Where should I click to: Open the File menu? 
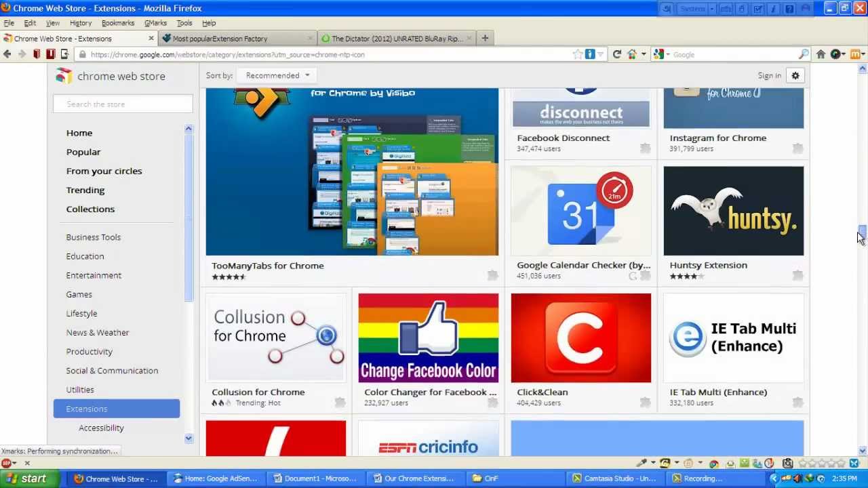pyautogui.click(x=9, y=23)
